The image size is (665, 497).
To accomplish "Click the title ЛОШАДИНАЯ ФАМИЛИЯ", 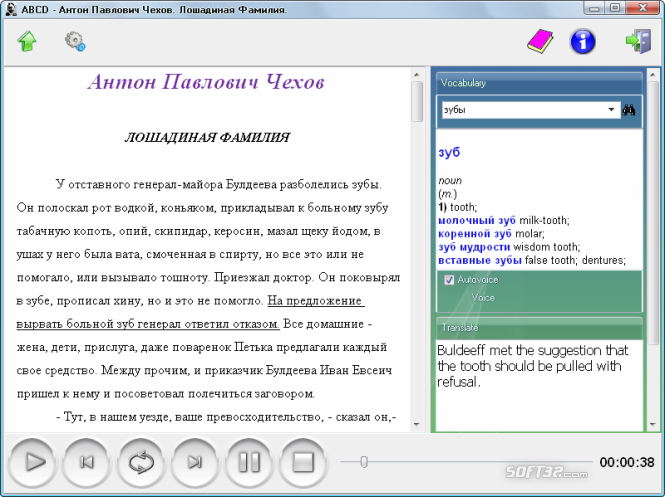I will coord(207,137).
